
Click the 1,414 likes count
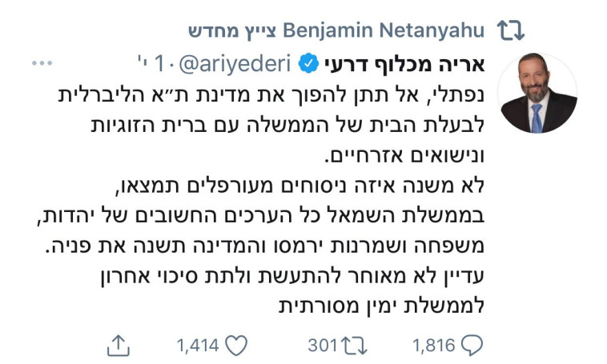coord(198,345)
